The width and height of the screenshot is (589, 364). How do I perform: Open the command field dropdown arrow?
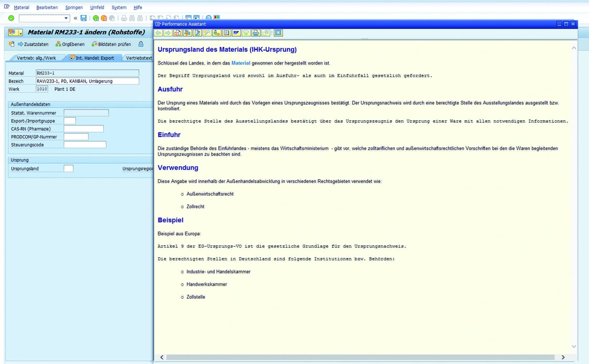(x=66, y=18)
